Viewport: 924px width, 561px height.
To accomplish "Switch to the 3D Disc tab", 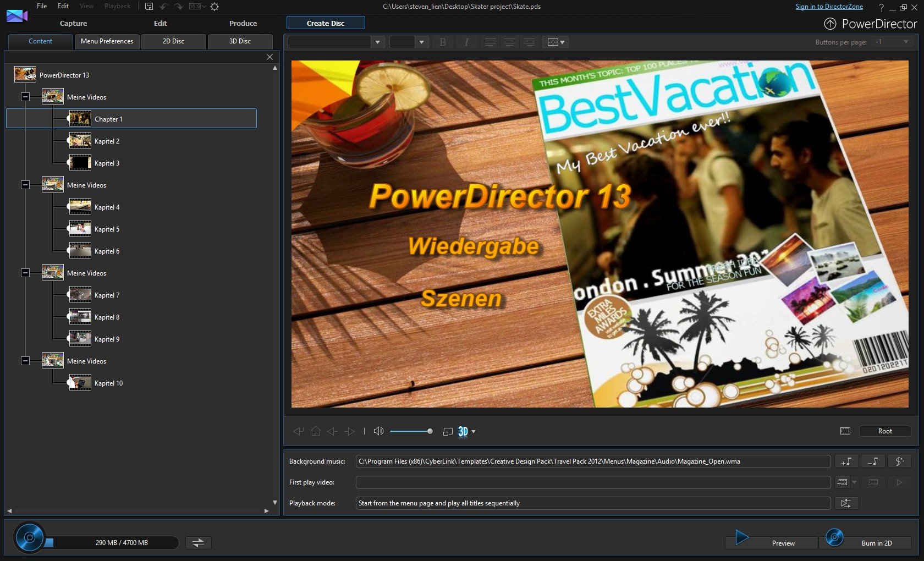I will tap(240, 41).
